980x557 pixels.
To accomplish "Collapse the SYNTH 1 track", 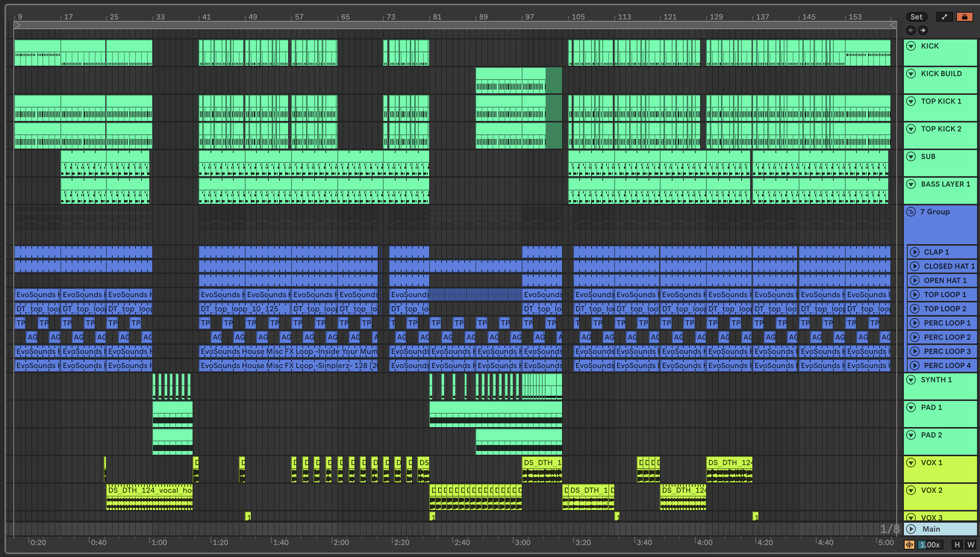I will [x=911, y=380].
